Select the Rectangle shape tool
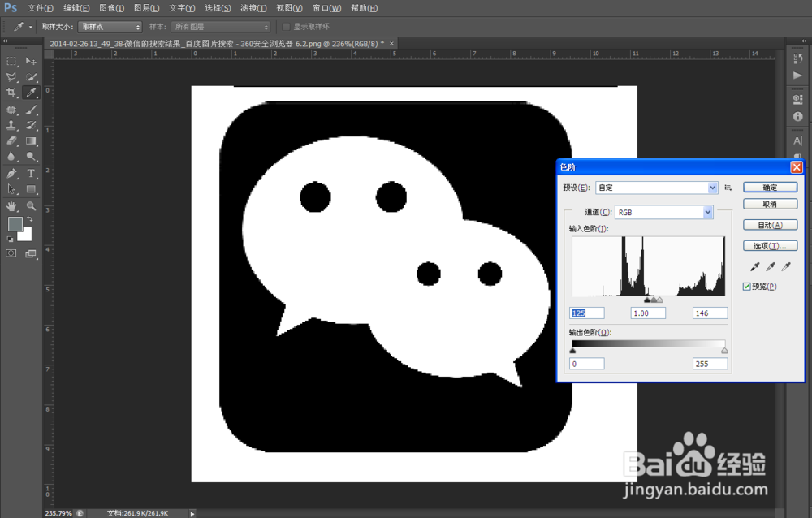812x518 pixels. click(x=31, y=189)
